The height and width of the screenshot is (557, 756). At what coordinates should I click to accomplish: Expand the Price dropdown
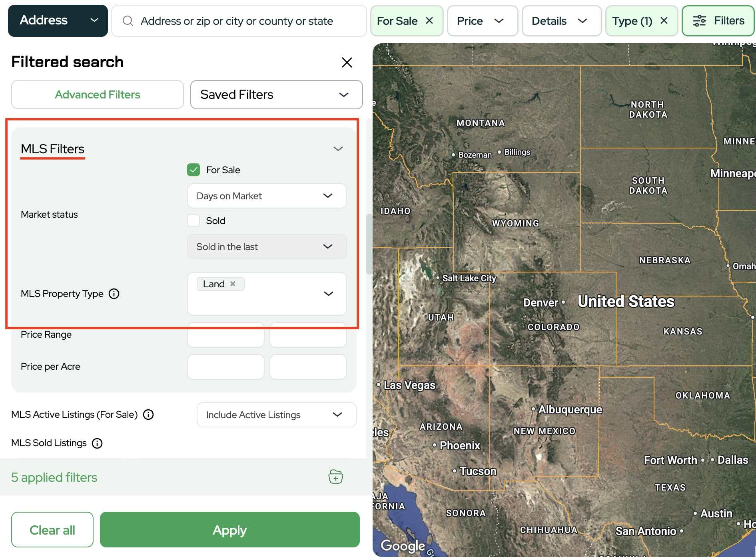click(483, 21)
